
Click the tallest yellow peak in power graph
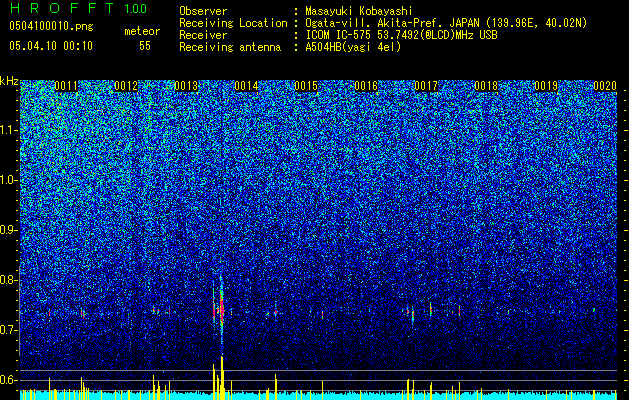(x=222, y=377)
